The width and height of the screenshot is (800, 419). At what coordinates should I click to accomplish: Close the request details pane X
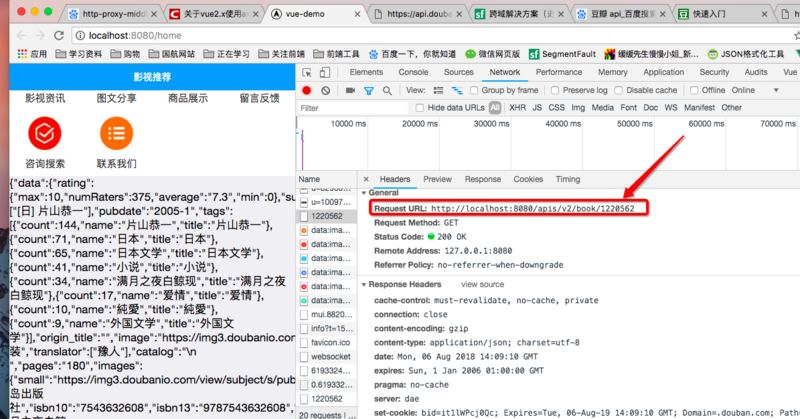click(x=366, y=179)
